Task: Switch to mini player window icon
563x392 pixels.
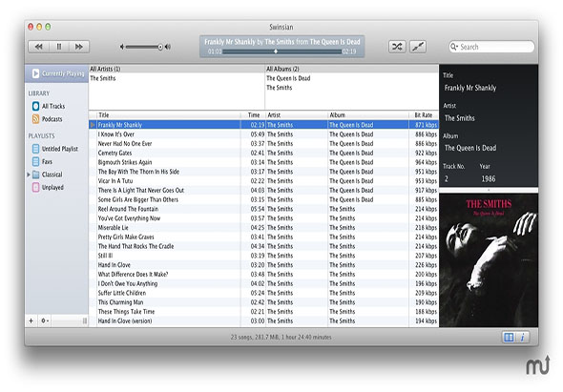Action: (418, 47)
